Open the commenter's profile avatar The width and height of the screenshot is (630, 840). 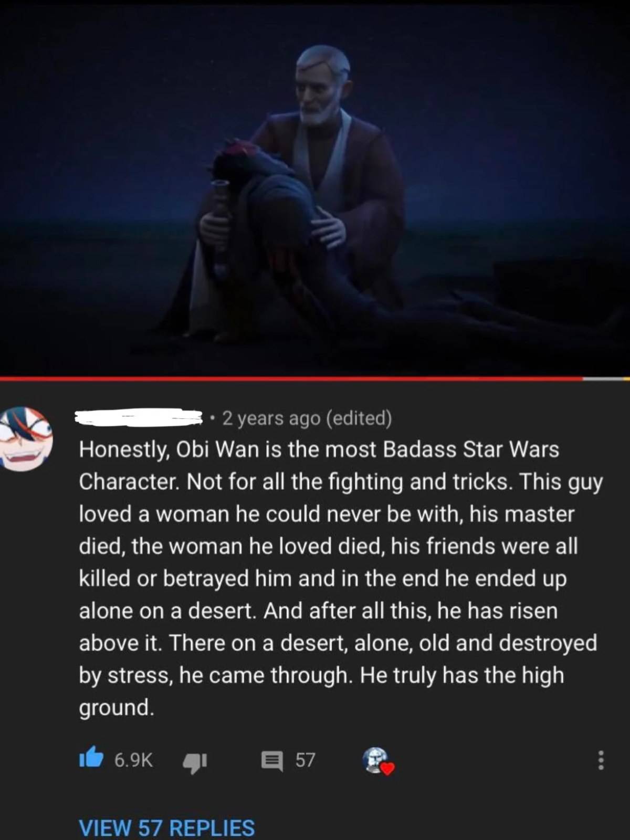tap(26, 438)
